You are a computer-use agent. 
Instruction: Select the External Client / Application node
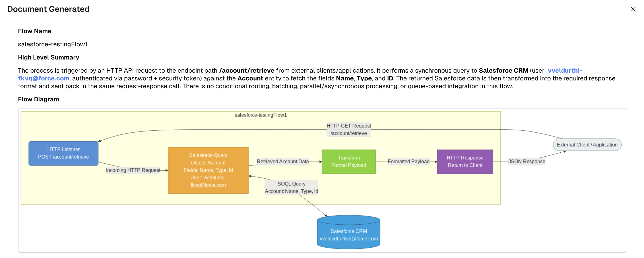[x=587, y=145]
